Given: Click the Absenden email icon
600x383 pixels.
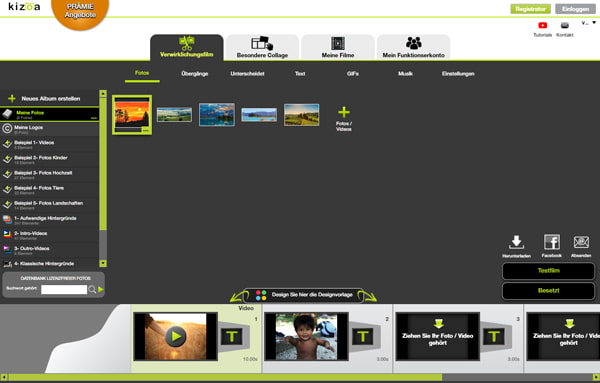Looking at the screenshot, I should [x=581, y=242].
